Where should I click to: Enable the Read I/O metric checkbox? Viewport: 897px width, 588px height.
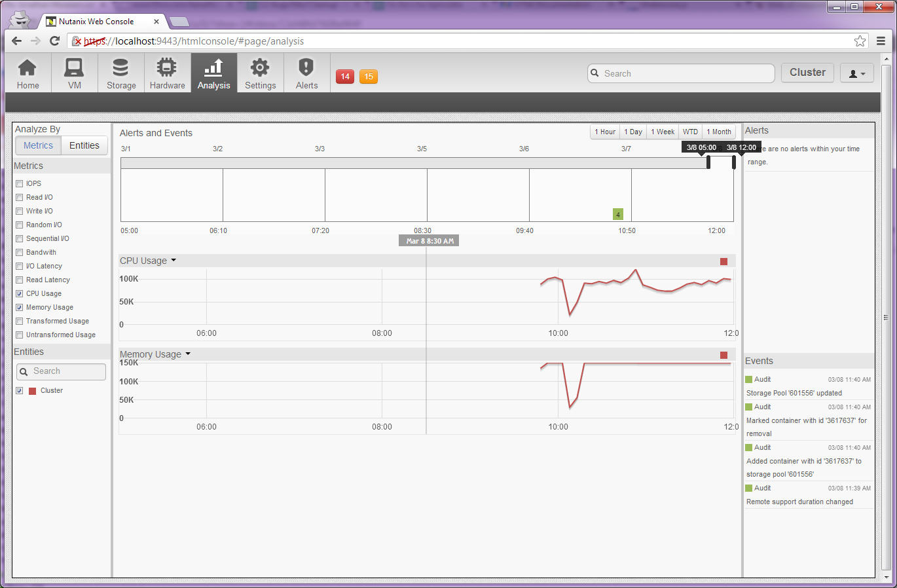(x=20, y=198)
